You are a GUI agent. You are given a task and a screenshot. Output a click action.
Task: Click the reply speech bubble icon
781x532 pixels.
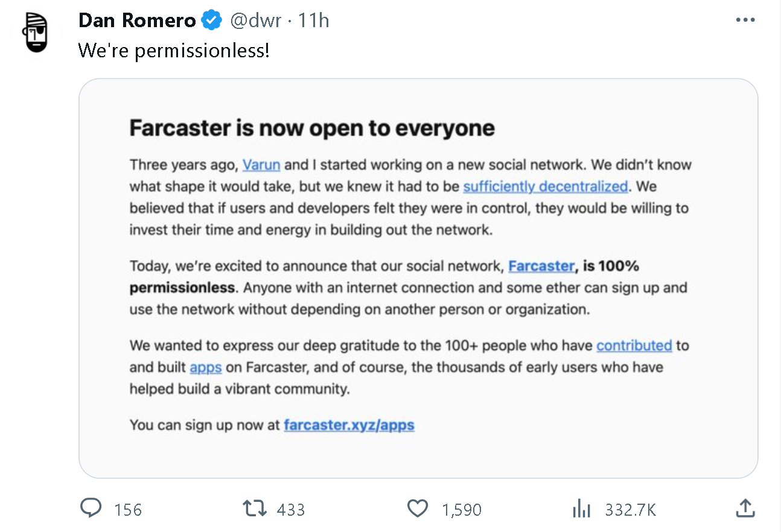pos(91,508)
